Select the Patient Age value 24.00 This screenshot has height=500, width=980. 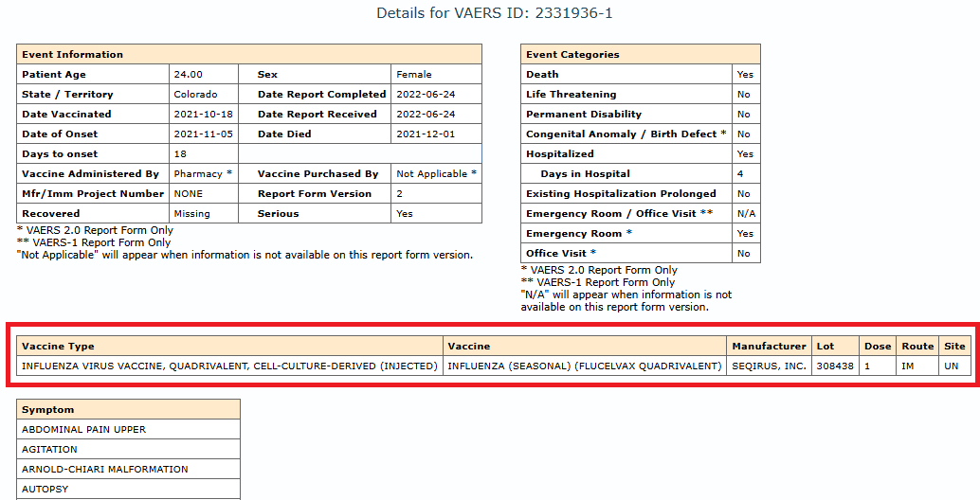click(x=188, y=75)
